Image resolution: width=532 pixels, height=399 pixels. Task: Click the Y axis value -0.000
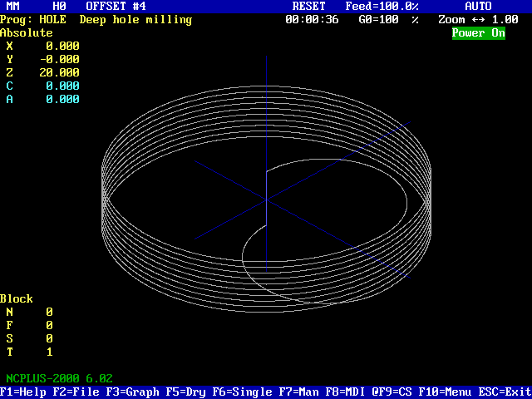[60, 59]
